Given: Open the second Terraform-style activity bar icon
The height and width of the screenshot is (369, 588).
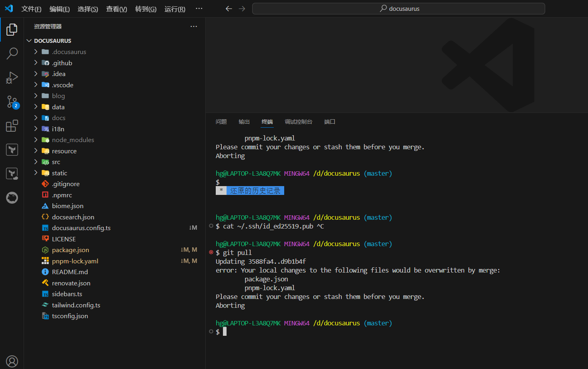Looking at the screenshot, I should [12, 174].
